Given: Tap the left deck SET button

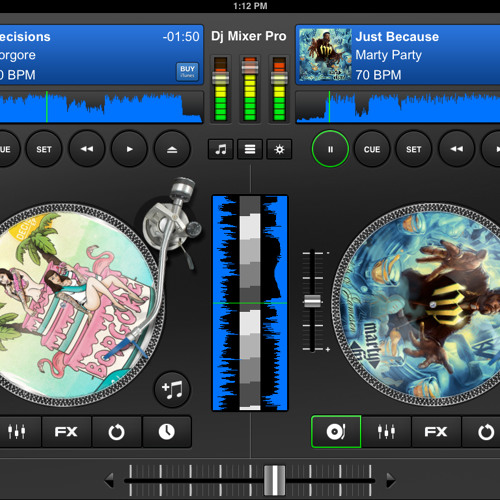Looking at the screenshot, I should click(x=44, y=149).
